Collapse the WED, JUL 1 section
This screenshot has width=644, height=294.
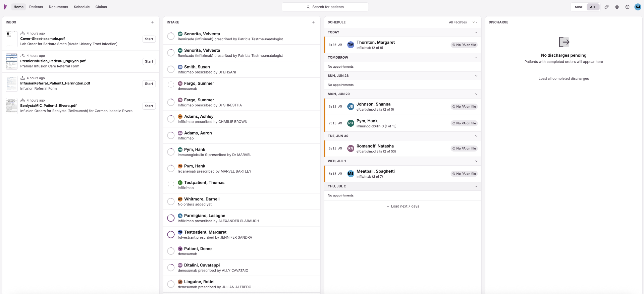[476, 161]
